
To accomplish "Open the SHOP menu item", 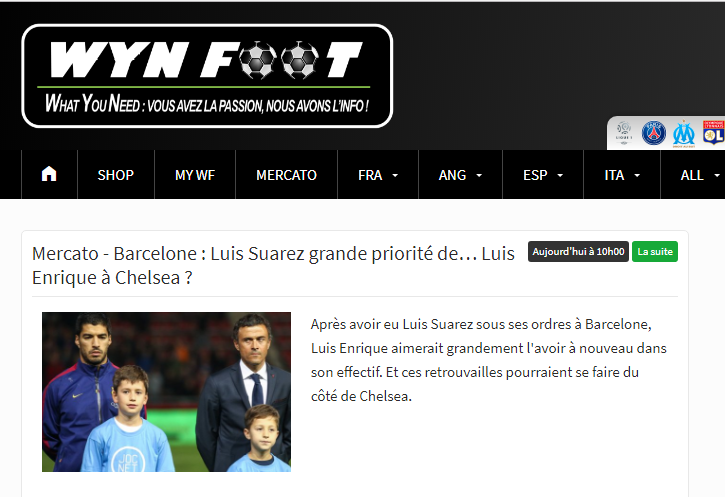I will (116, 175).
